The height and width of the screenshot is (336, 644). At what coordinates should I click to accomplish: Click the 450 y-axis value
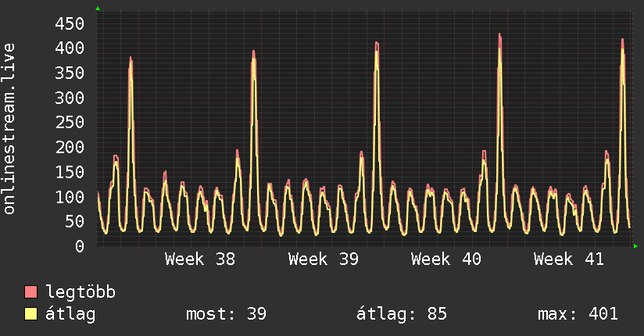point(70,23)
